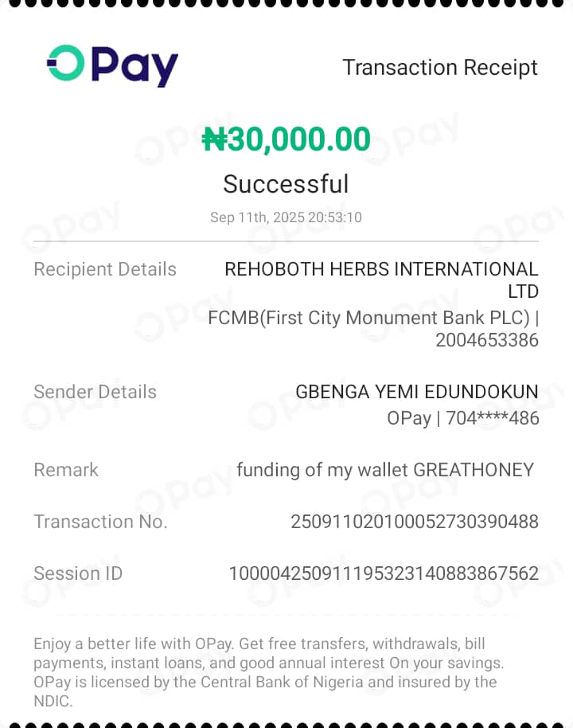
Task: Click the green OPay circle logo icon
Action: click(x=65, y=63)
